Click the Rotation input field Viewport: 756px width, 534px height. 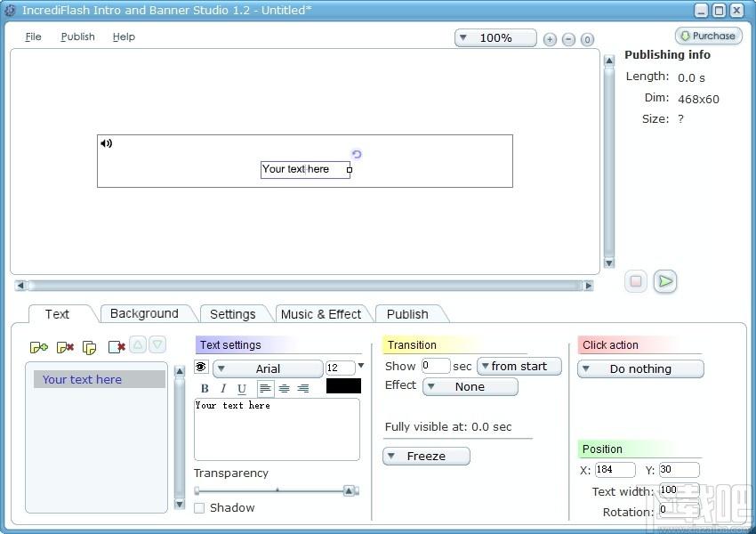(x=679, y=510)
